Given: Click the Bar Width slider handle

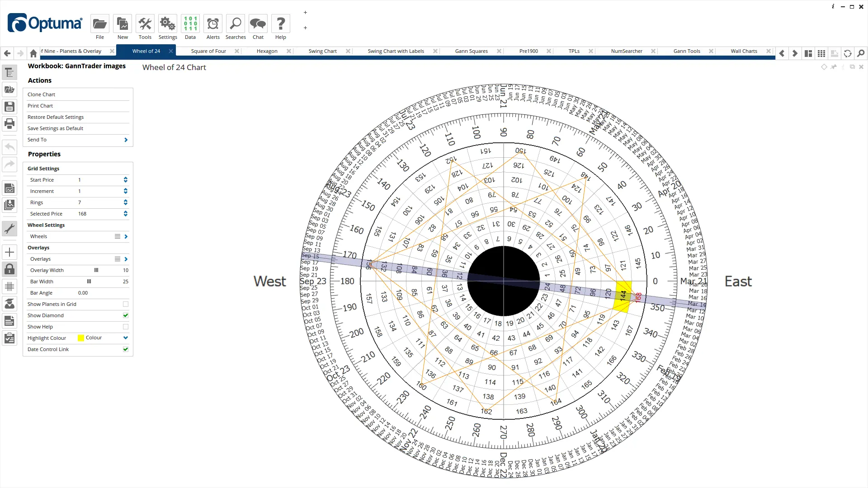Looking at the screenshot, I should 89,282.
